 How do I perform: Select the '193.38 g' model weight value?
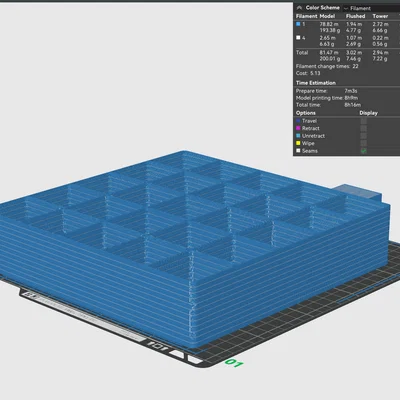[330, 30]
